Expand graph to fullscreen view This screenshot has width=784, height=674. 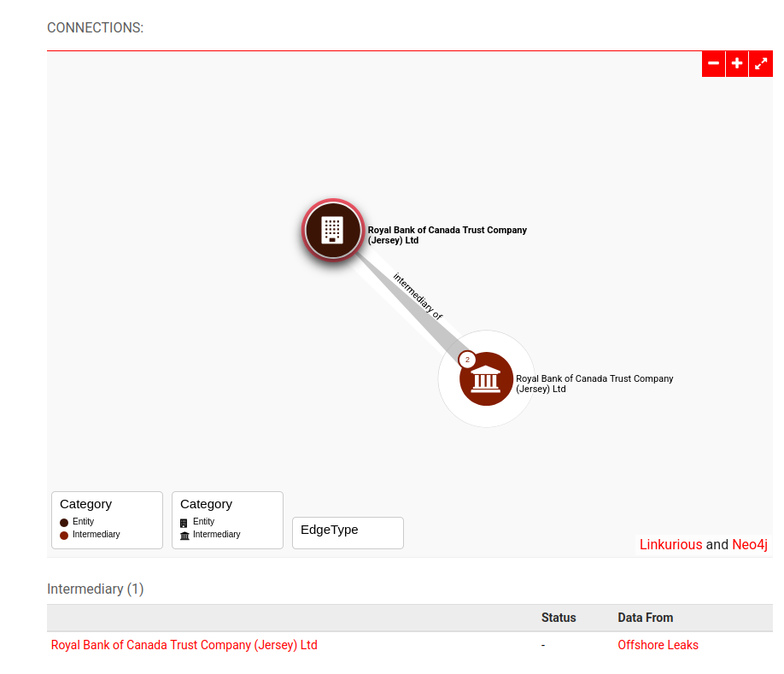coord(761,64)
